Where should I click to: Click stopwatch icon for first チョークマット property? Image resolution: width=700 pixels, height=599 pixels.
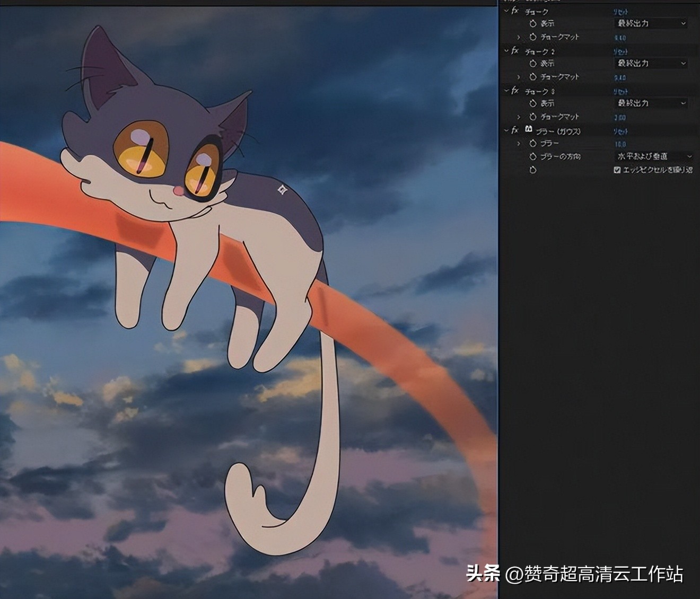(x=533, y=37)
